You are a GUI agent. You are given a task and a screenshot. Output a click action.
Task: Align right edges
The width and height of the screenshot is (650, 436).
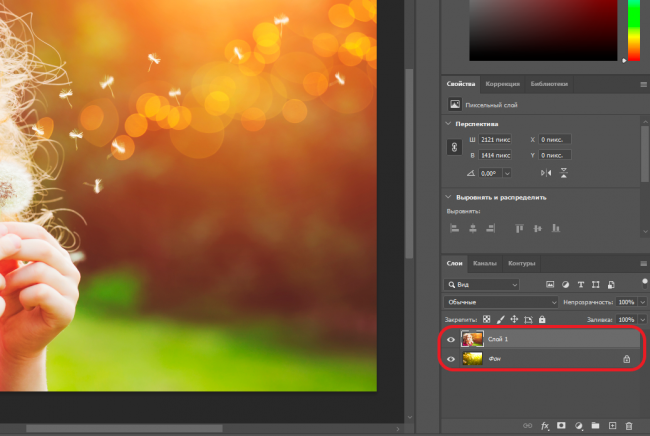490,228
